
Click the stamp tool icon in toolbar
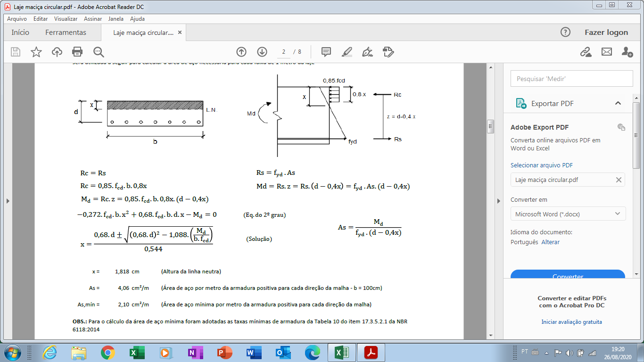coord(388,52)
